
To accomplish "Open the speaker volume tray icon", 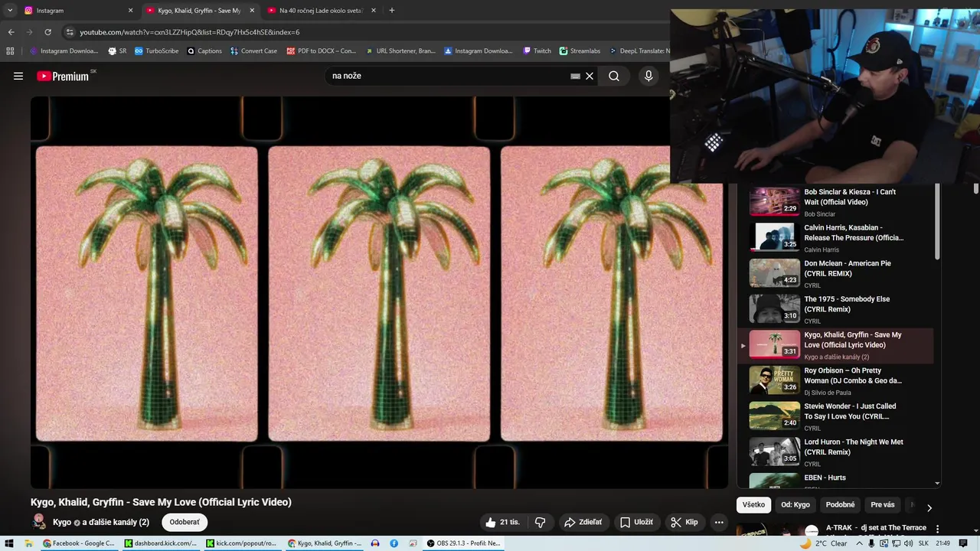I will 908,543.
